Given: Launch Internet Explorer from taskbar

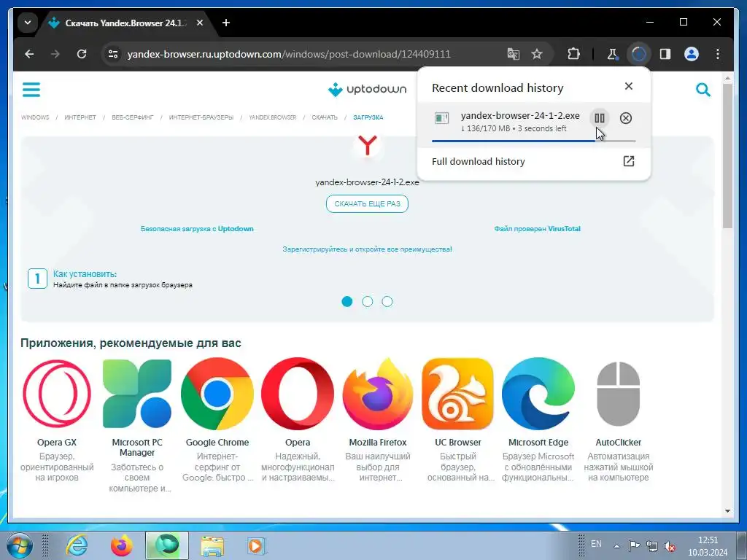Looking at the screenshot, I should point(77,545).
